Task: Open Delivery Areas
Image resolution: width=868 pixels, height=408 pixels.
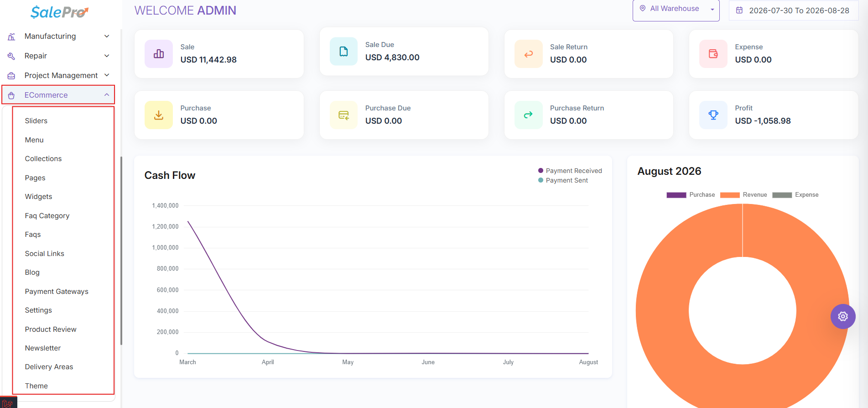Action: tap(49, 366)
